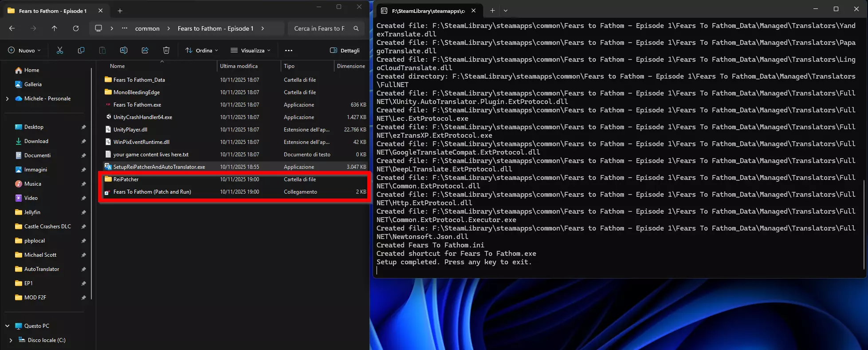Close the Fears to Fathom Explorer tab
Screen dimensions: 868x350
(101, 11)
